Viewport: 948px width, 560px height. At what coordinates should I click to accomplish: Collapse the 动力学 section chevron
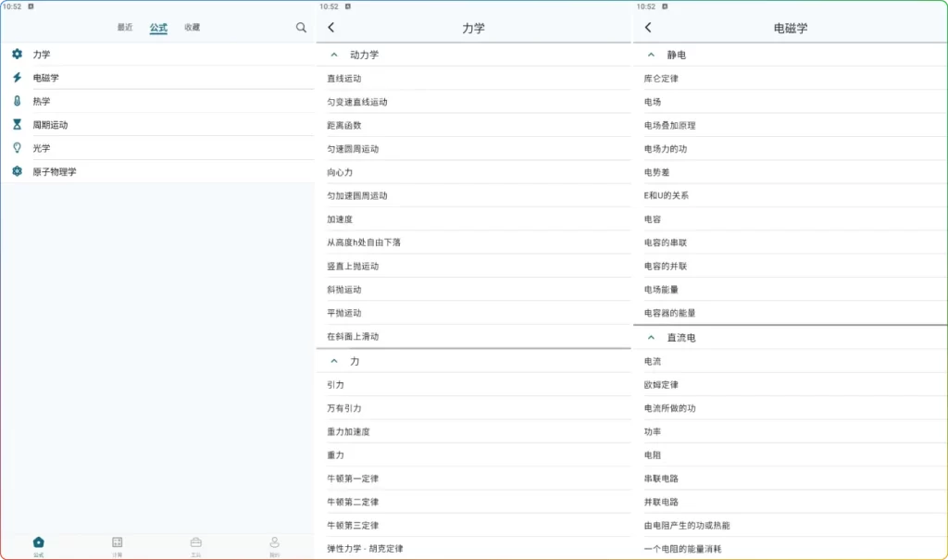[x=333, y=55]
